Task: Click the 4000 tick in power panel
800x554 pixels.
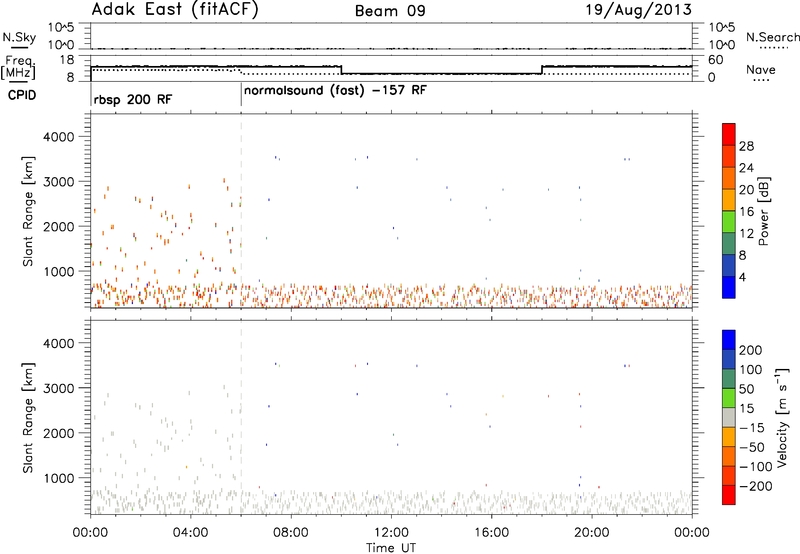Action: pyautogui.click(x=58, y=137)
